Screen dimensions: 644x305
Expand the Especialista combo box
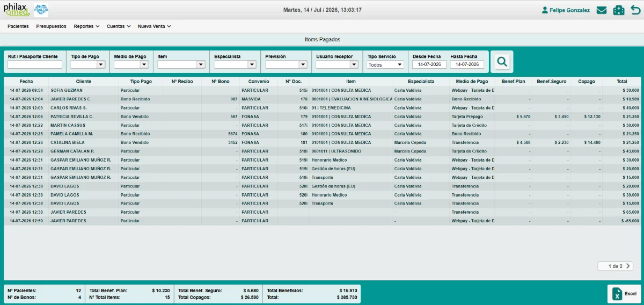(235, 64)
